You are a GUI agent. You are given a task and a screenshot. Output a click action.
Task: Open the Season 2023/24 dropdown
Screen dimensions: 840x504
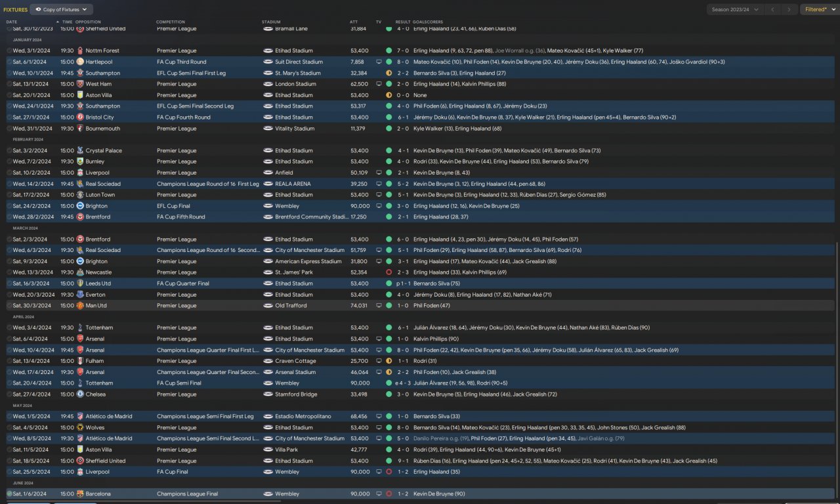(x=735, y=10)
